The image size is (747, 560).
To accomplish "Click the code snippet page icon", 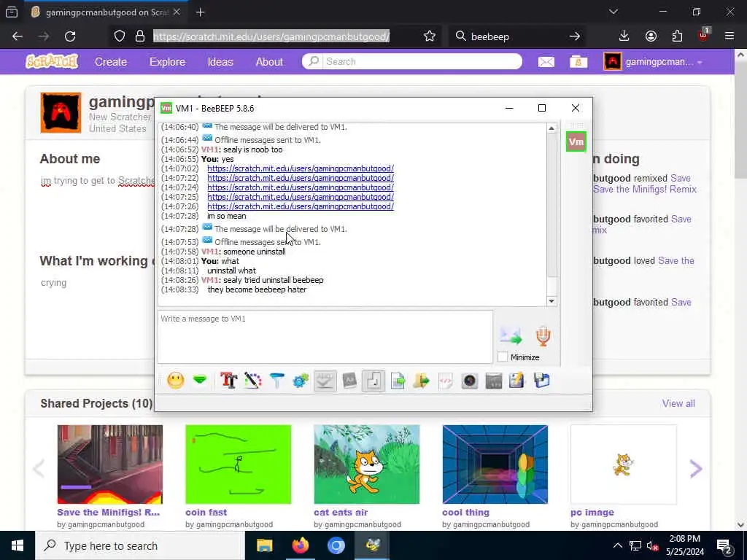I will coord(446,381).
